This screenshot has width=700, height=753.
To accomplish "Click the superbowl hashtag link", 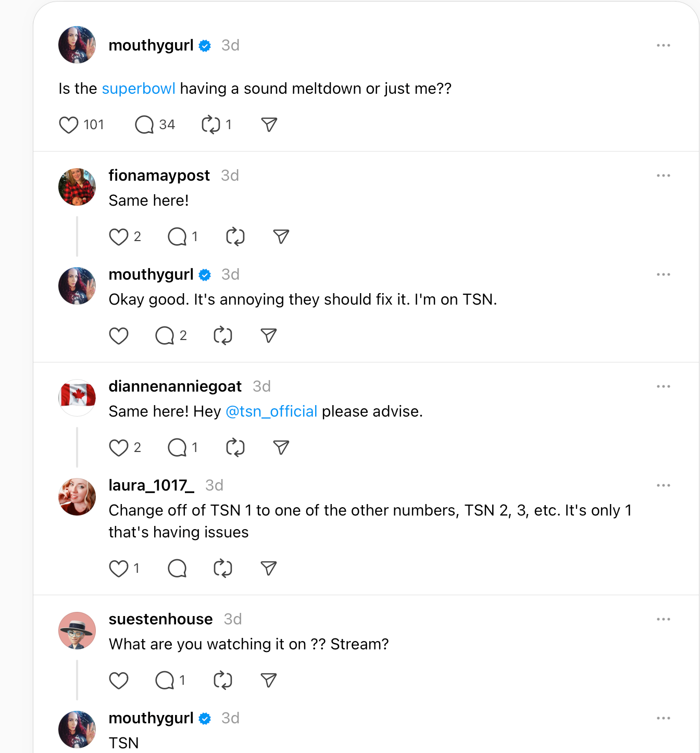I will point(139,89).
